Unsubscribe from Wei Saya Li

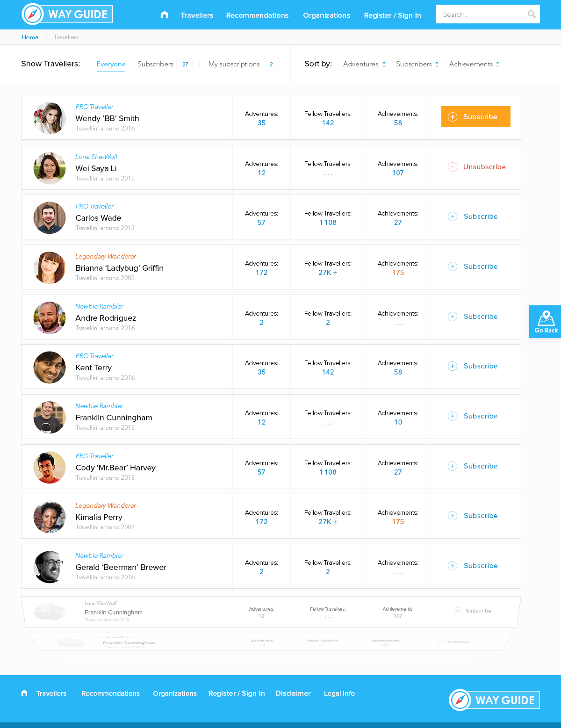click(x=484, y=167)
